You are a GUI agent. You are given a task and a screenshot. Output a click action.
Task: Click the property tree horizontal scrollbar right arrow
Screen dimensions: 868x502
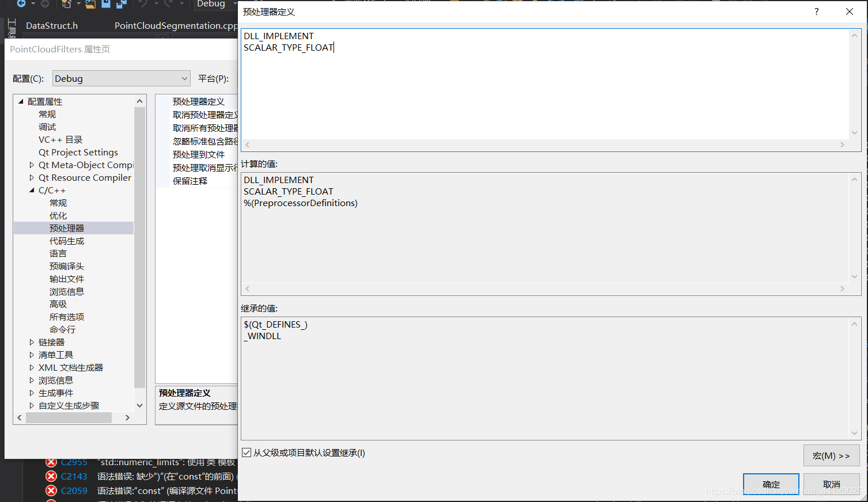127,417
